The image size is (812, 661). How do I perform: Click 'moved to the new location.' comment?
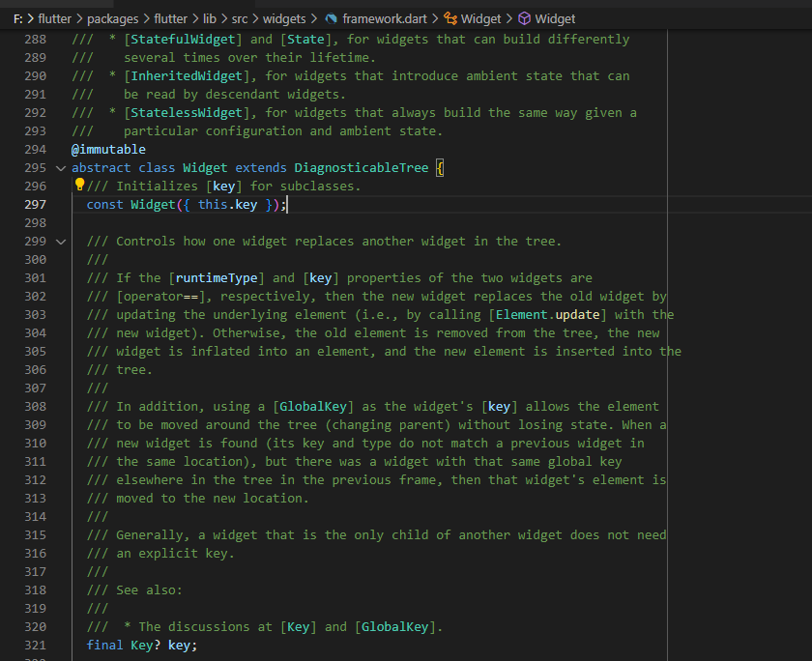click(x=213, y=499)
